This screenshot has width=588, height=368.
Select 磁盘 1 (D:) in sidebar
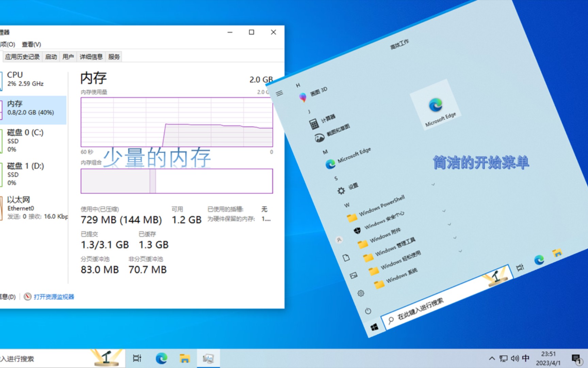click(33, 174)
